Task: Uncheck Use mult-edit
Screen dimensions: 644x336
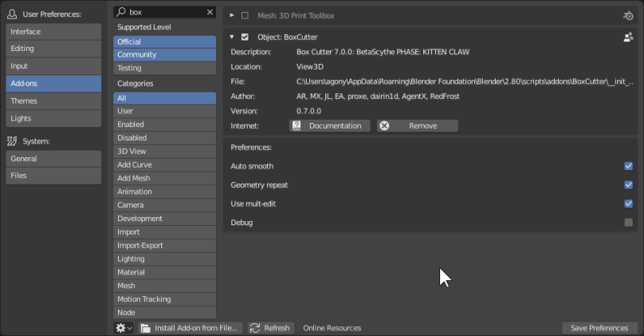Action: pos(628,204)
